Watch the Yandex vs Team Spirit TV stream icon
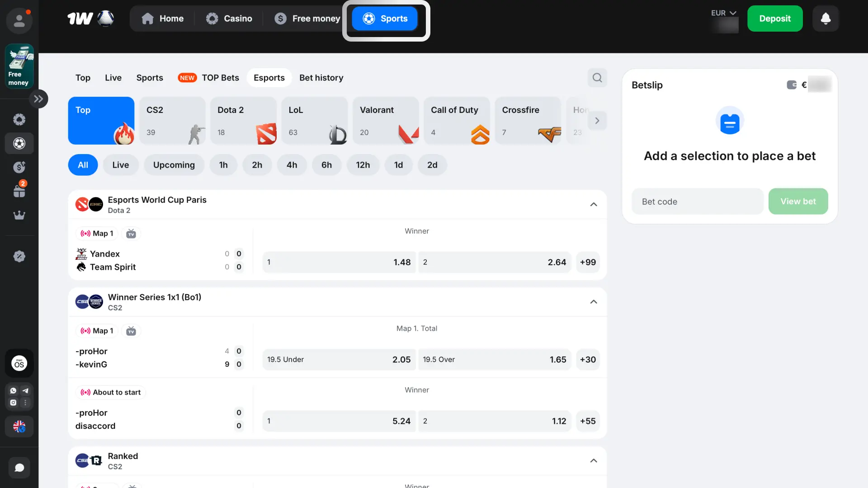Image resolution: width=868 pixels, height=488 pixels. pyautogui.click(x=131, y=234)
